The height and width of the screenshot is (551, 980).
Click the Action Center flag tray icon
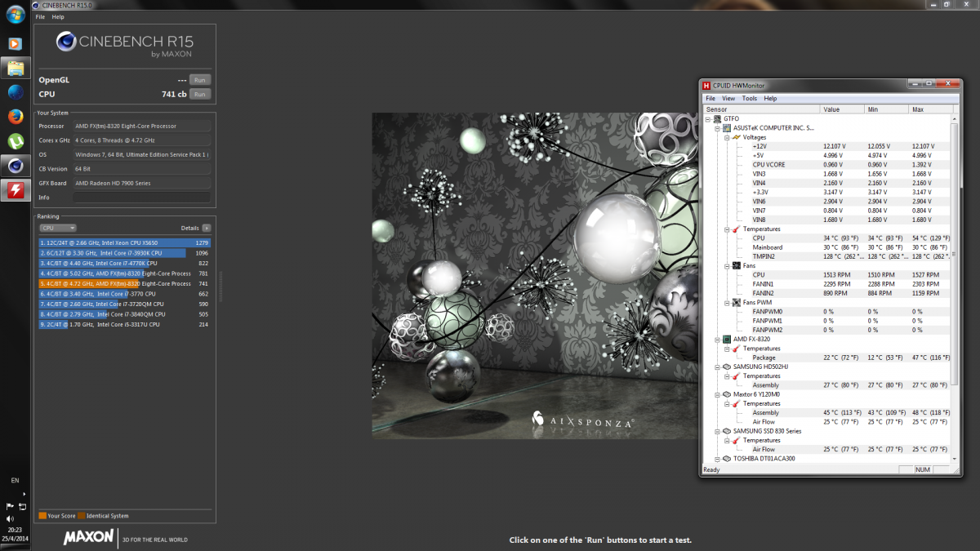10,506
